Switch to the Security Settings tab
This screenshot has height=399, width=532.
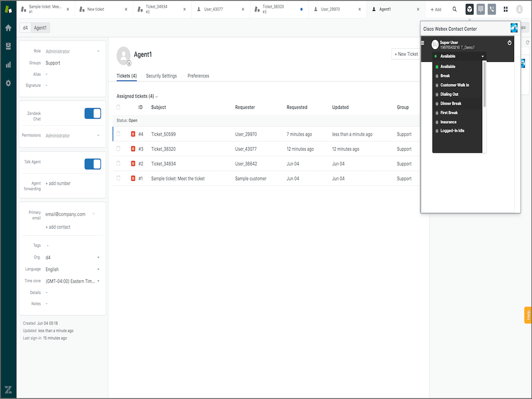pos(161,76)
